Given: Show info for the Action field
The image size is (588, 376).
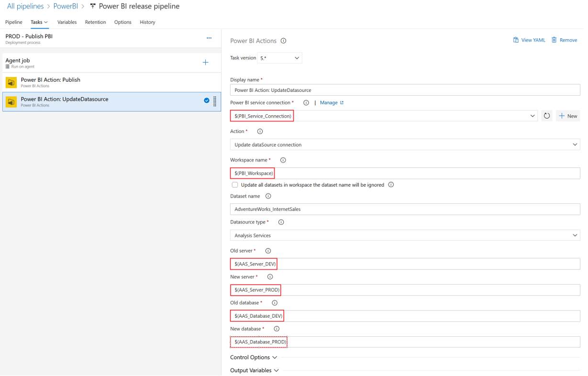Looking at the screenshot, I should 260,132.
